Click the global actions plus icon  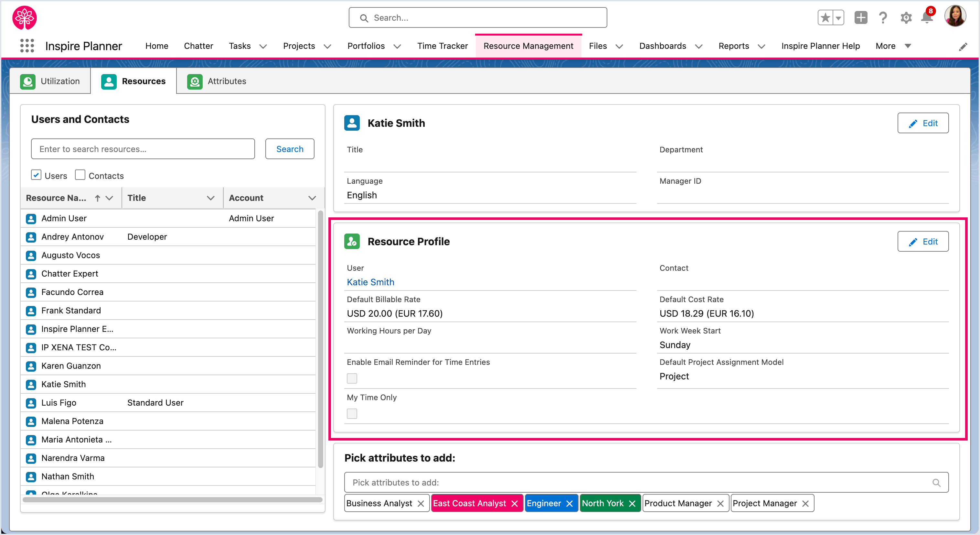tap(860, 17)
